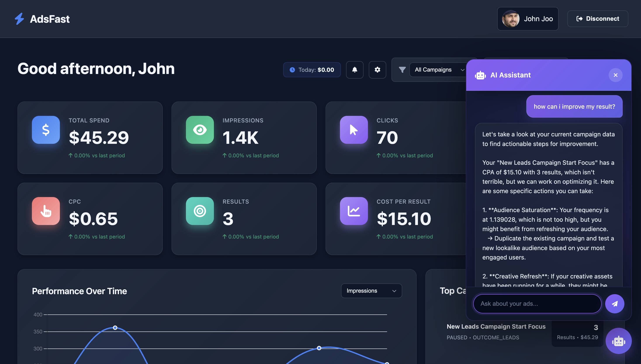641x364 pixels.
Task: Click the filter funnel icon
Action: pyautogui.click(x=402, y=70)
